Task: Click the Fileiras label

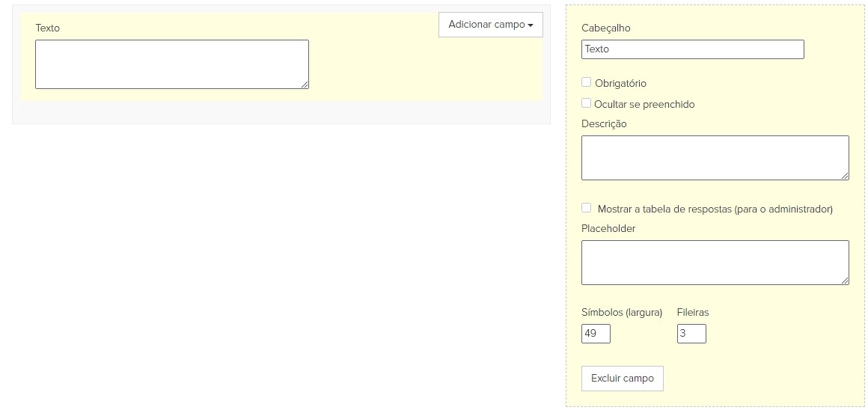Action: pos(692,312)
